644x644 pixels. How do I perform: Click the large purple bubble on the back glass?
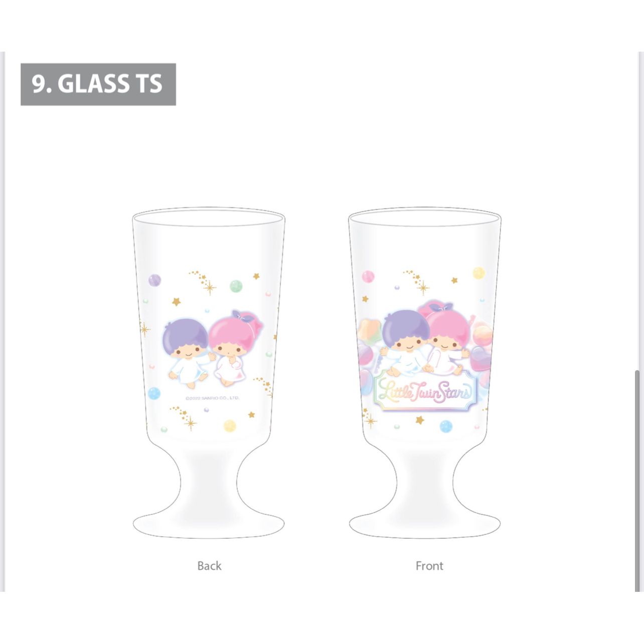click(x=155, y=280)
